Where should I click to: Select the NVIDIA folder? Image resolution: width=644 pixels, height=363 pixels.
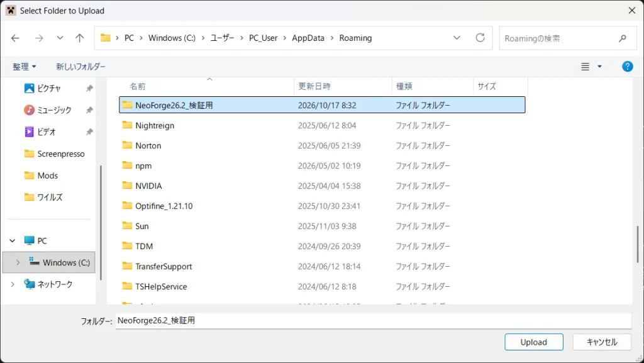[322, 186]
